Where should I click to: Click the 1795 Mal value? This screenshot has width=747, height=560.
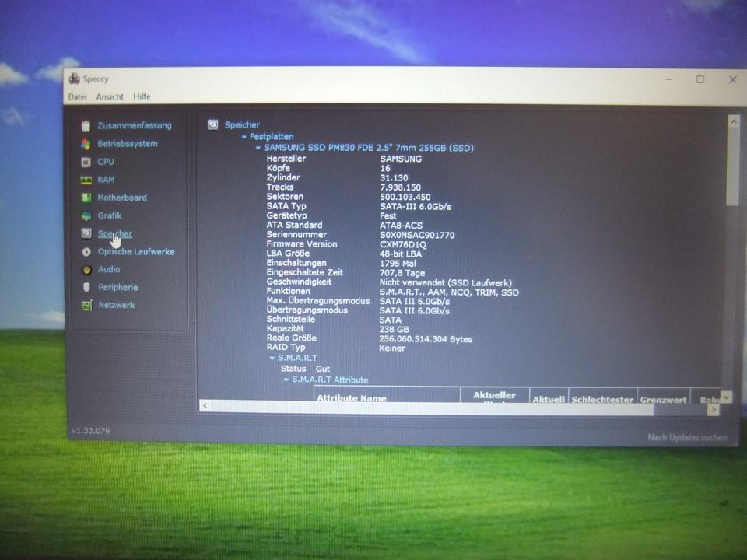point(398,264)
